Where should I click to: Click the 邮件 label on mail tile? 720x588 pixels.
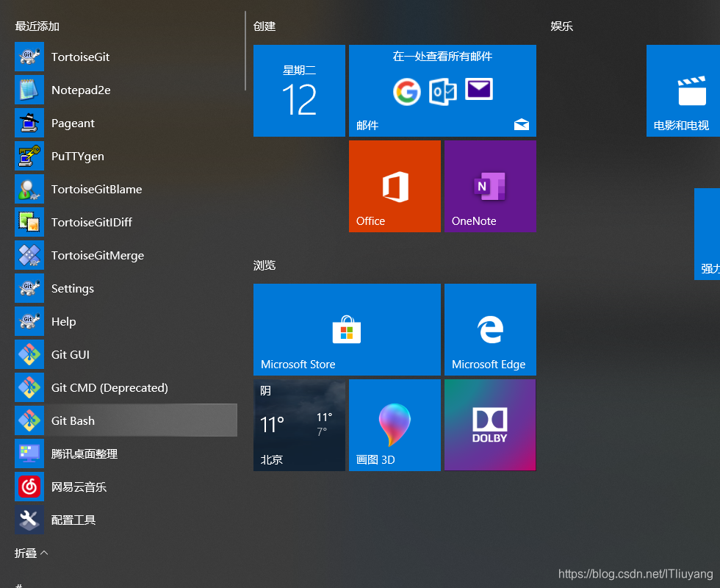367,126
